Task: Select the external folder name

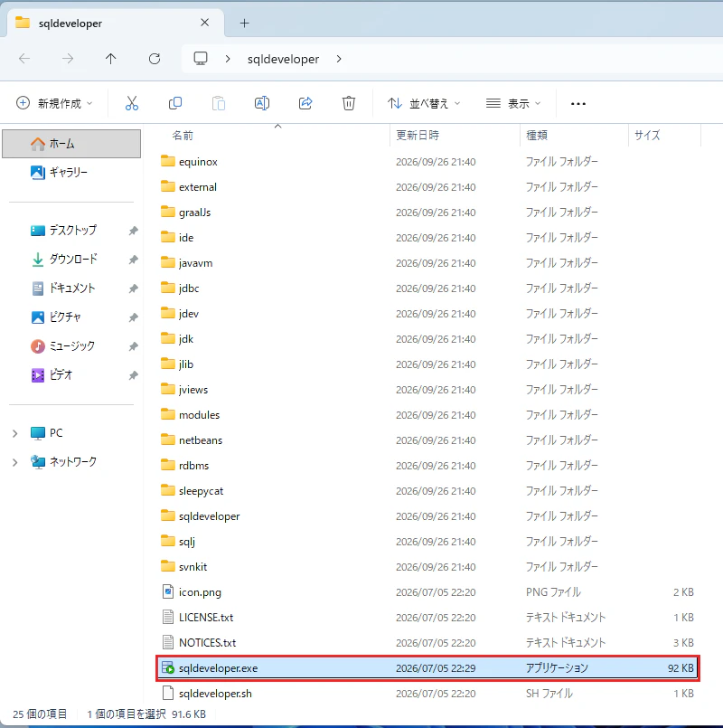Action: [198, 186]
